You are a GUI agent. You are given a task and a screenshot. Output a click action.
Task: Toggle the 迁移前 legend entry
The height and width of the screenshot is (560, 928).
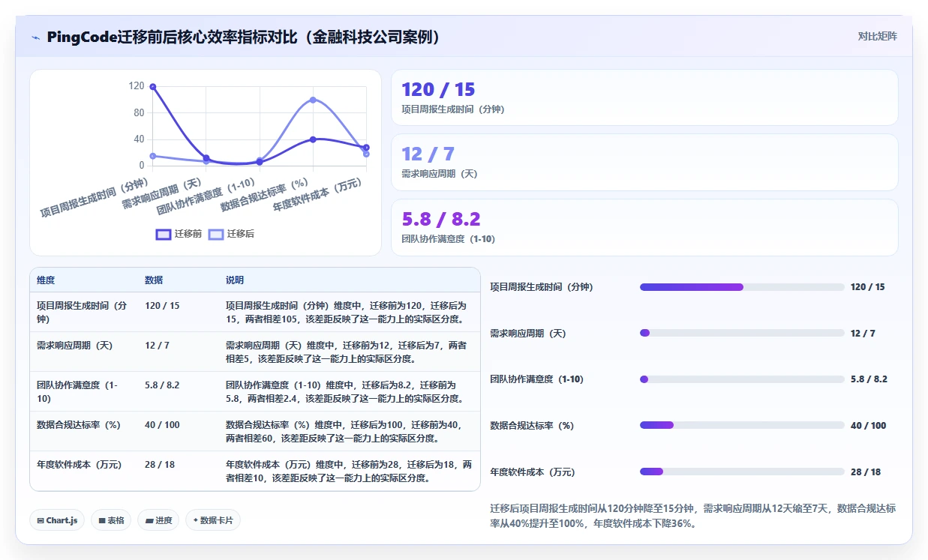179,234
